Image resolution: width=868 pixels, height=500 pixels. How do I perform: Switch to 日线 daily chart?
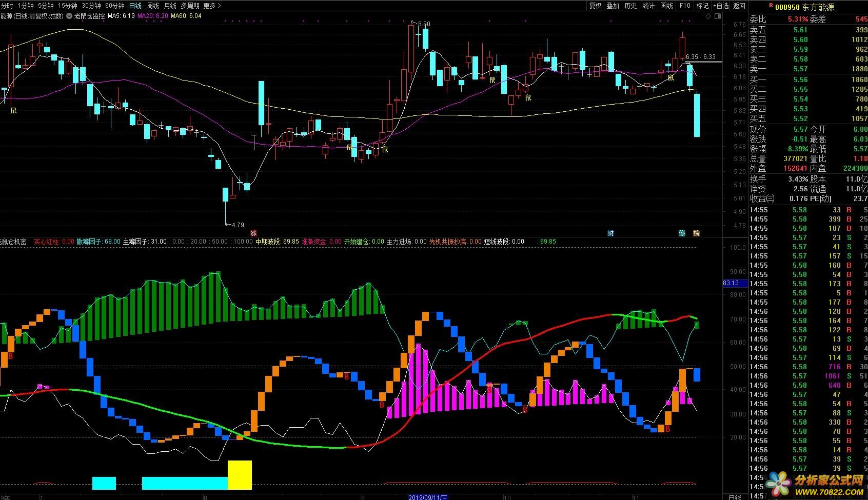(x=135, y=6)
